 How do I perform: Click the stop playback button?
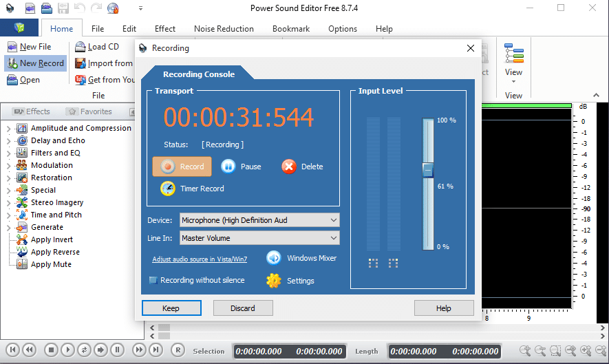click(x=51, y=350)
